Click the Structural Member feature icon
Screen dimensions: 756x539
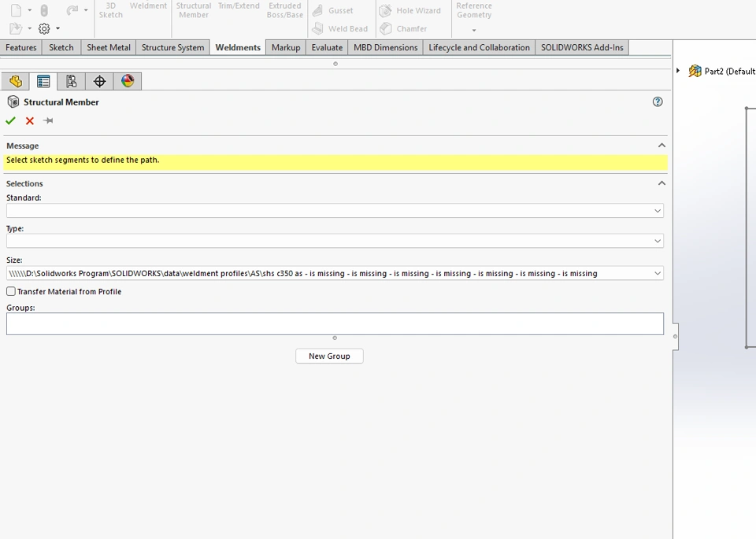click(13, 102)
